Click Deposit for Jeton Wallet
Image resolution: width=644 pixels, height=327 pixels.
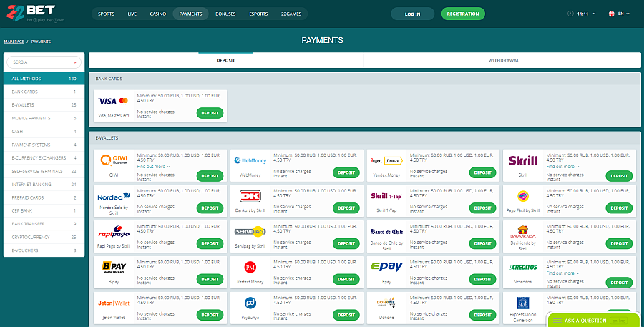click(210, 315)
